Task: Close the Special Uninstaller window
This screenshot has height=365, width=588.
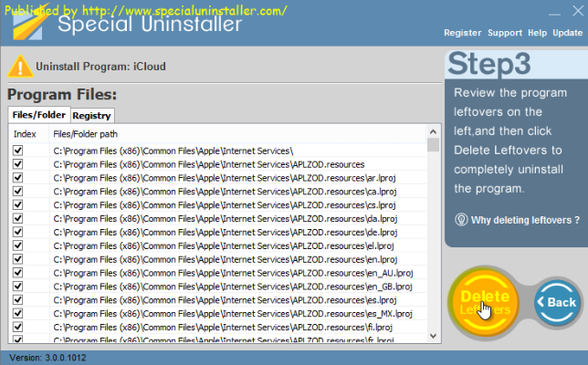Action: coord(578,11)
